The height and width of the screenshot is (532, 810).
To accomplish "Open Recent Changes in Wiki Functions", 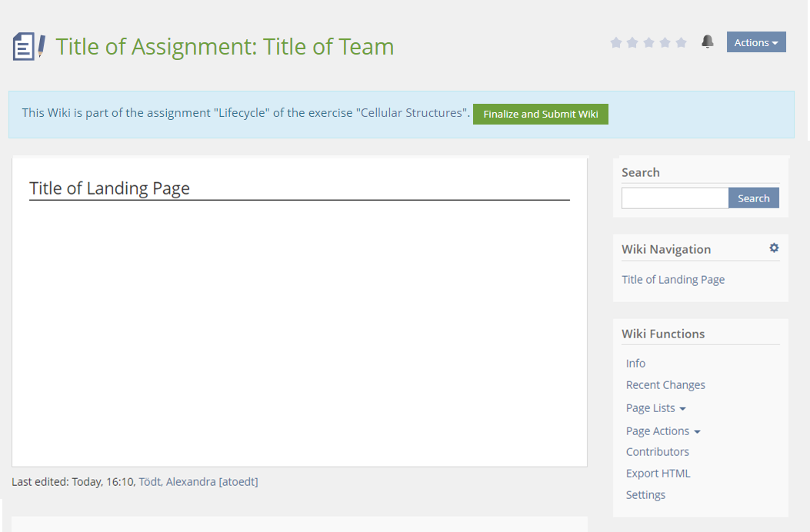I will [x=665, y=385].
